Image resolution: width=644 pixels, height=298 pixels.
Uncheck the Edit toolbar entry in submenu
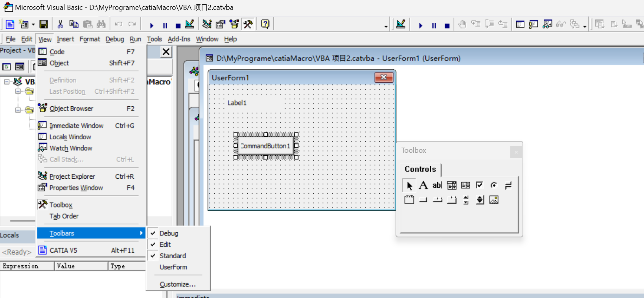(x=178, y=244)
